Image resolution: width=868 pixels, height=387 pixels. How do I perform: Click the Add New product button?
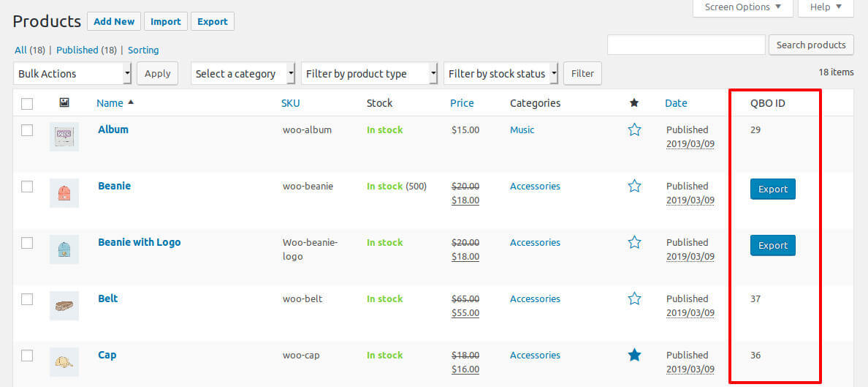114,21
